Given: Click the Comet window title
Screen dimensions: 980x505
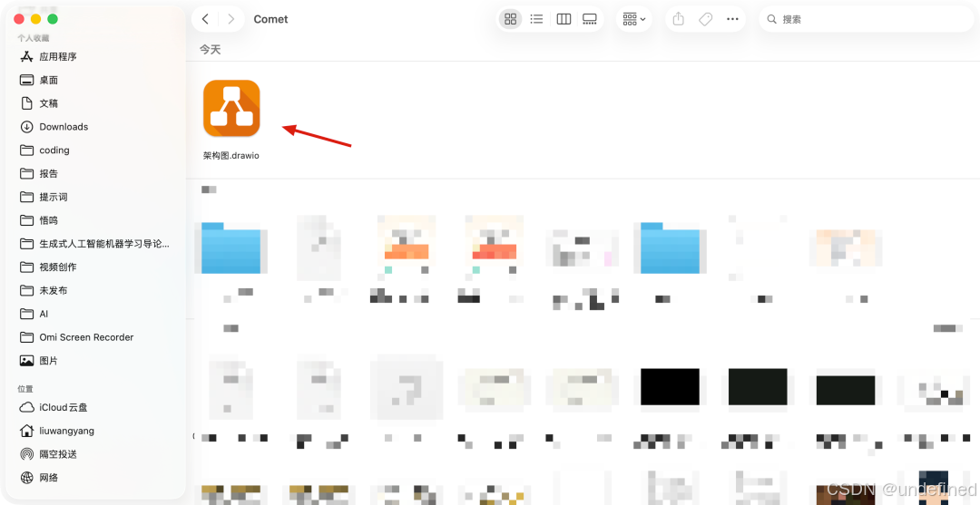Looking at the screenshot, I should (270, 19).
